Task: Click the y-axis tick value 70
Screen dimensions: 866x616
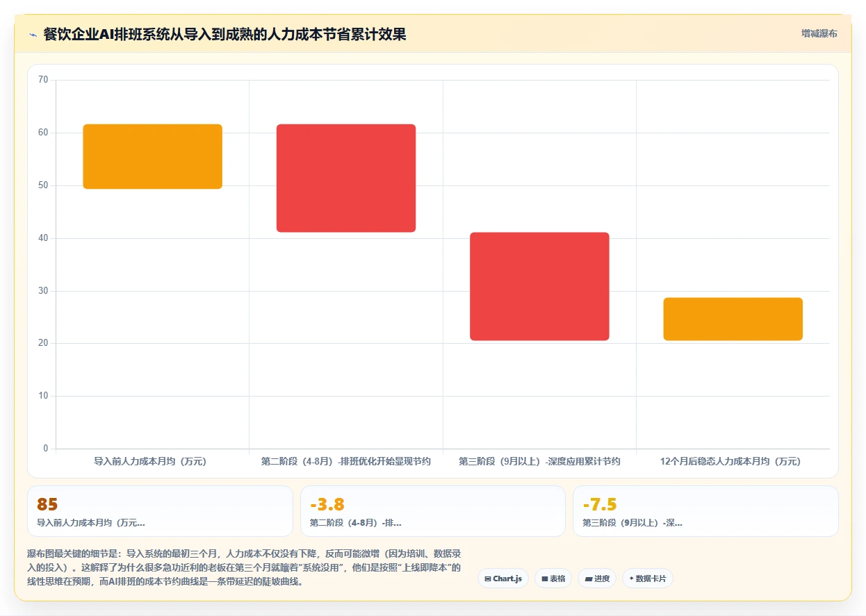Action: (x=43, y=80)
